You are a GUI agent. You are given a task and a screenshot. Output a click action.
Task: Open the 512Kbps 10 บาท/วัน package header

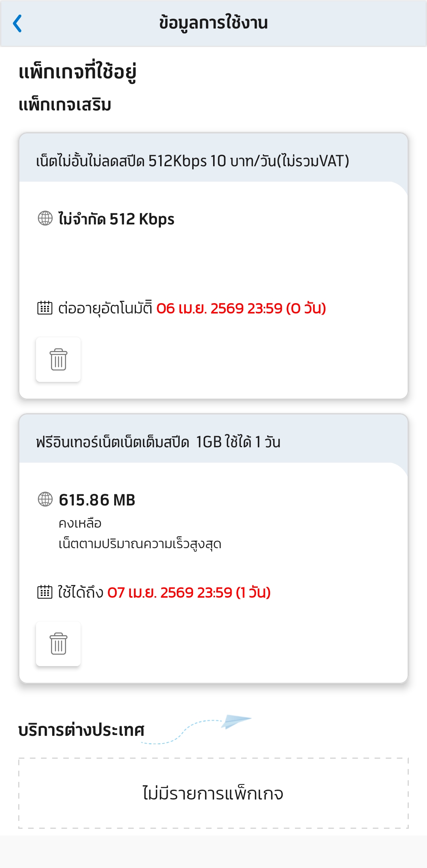pos(193,161)
